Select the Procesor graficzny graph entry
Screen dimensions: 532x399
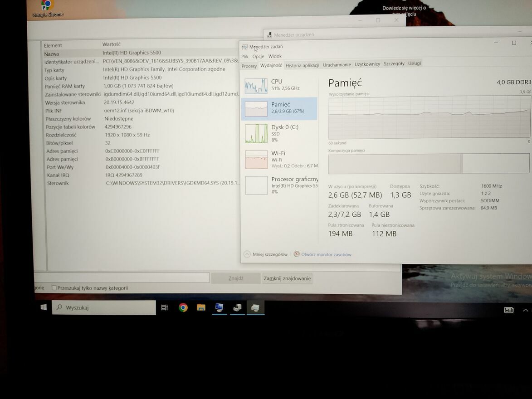coord(256,185)
